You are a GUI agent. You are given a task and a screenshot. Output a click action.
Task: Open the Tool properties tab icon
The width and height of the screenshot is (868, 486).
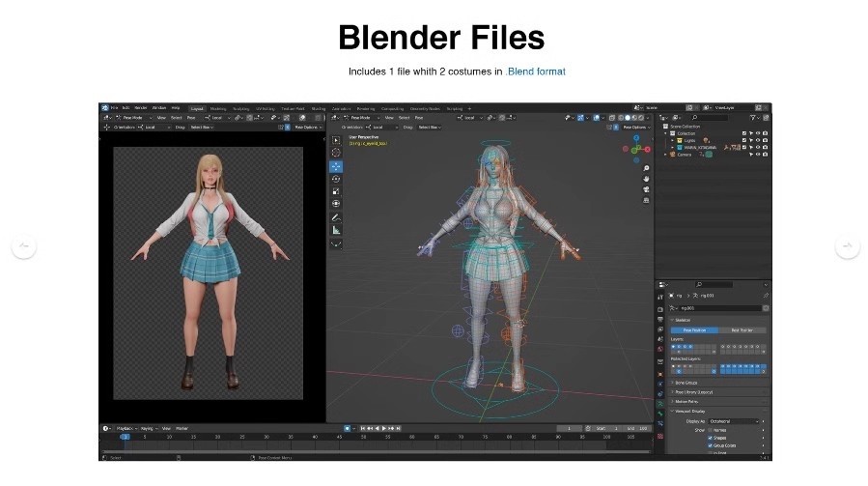[659, 297]
